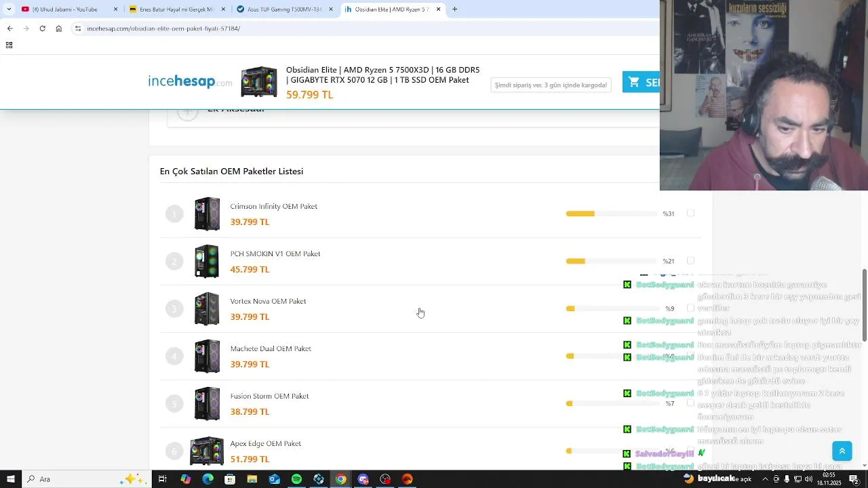Viewport: 868px width, 488px height.
Task: Select the Obsidian Elite incehesap tab
Action: click(x=392, y=9)
